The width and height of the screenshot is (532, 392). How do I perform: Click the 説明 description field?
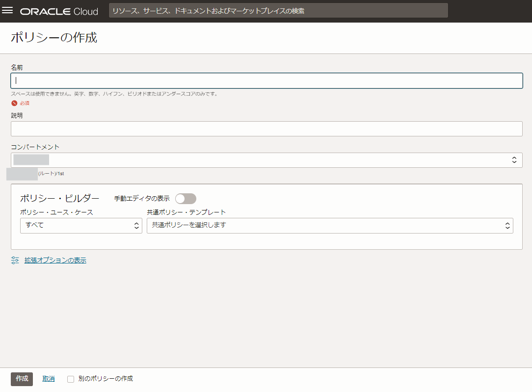pyautogui.click(x=266, y=129)
